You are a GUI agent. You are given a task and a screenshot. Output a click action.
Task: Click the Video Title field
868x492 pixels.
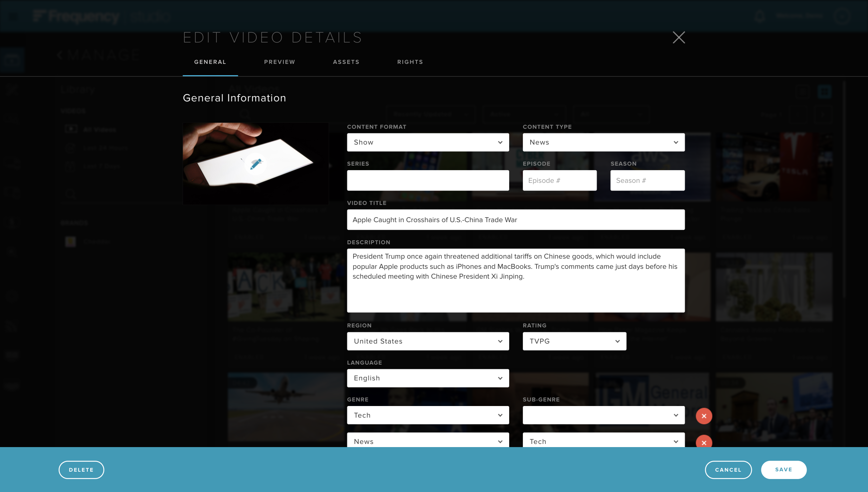click(515, 220)
